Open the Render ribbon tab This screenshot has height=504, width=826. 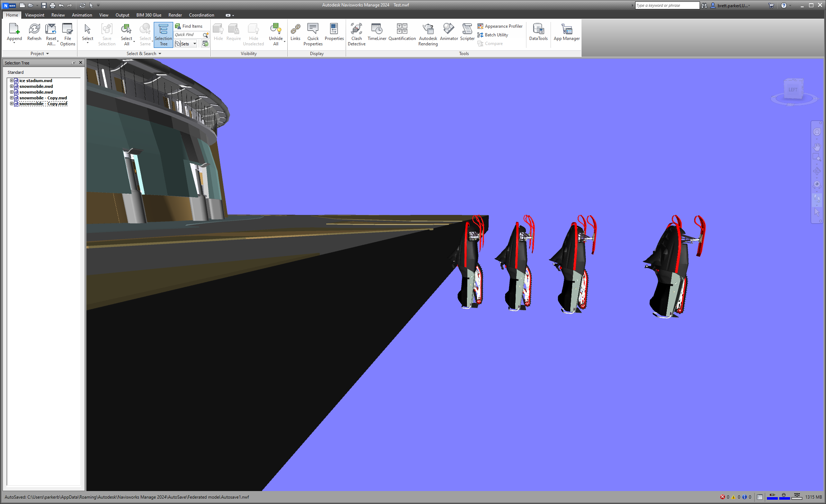175,15
